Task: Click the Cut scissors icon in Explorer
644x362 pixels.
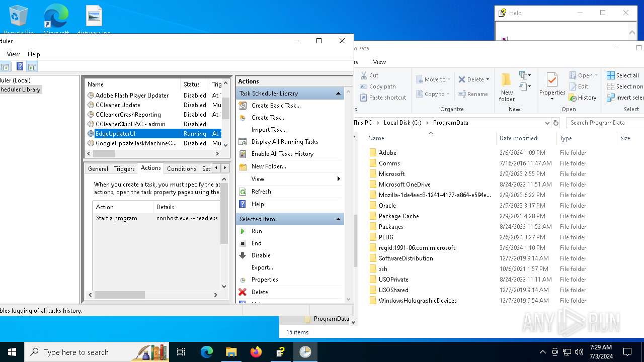Action: pos(364,75)
